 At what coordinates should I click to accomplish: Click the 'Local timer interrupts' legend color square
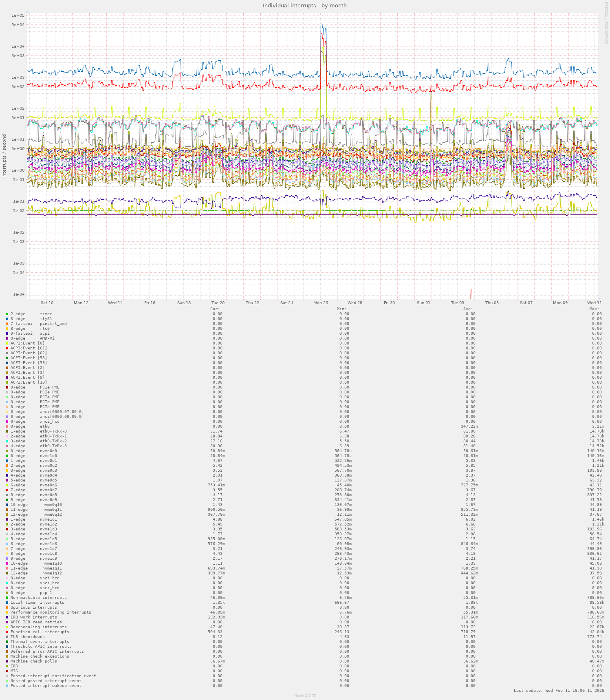pyautogui.click(x=7, y=603)
